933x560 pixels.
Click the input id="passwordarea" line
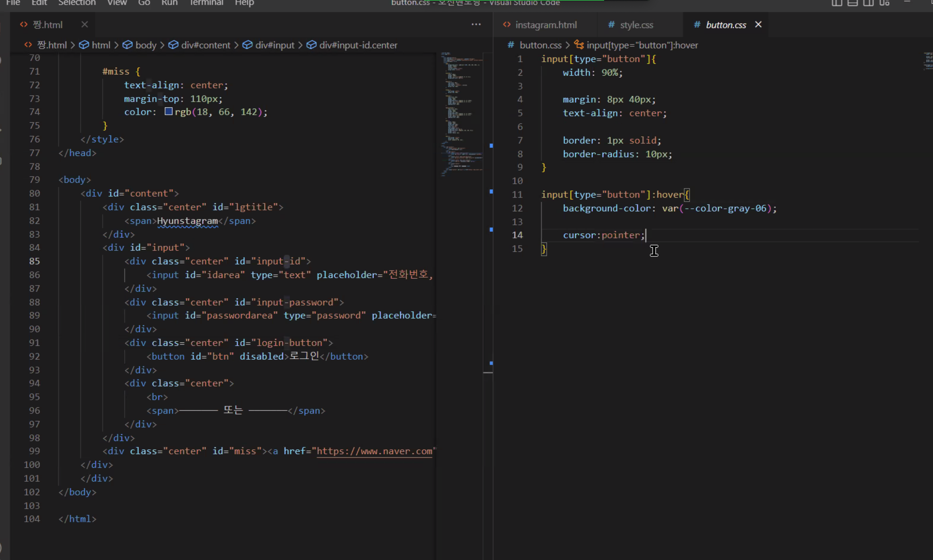click(x=291, y=315)
